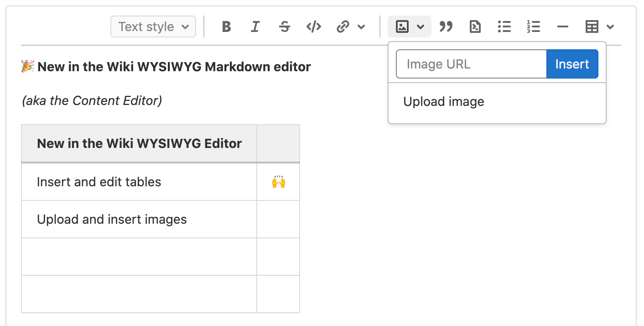The height and width of the screenshot is (326, 644).
Task: Open the table insertion icon
Action: click(x=592, y=26)
